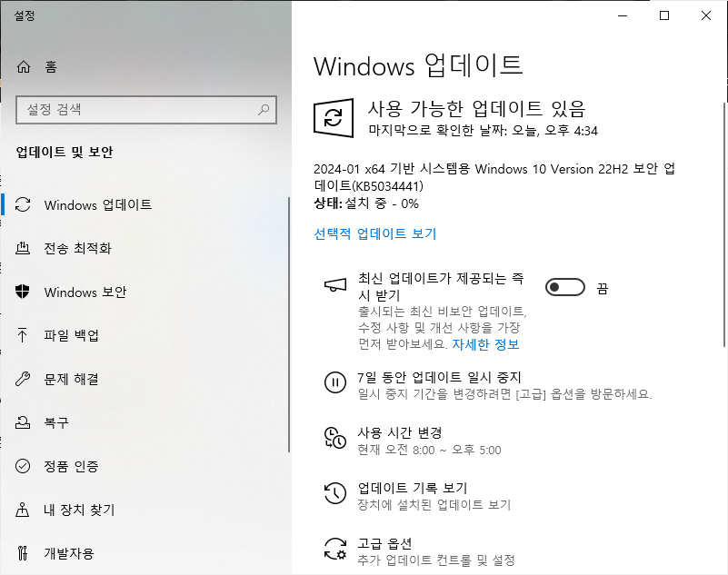This screenshot has height=575, width=728.
Task: Click 사용 가능한 업데이트 있음 heading
Action: tap(477, 109)
